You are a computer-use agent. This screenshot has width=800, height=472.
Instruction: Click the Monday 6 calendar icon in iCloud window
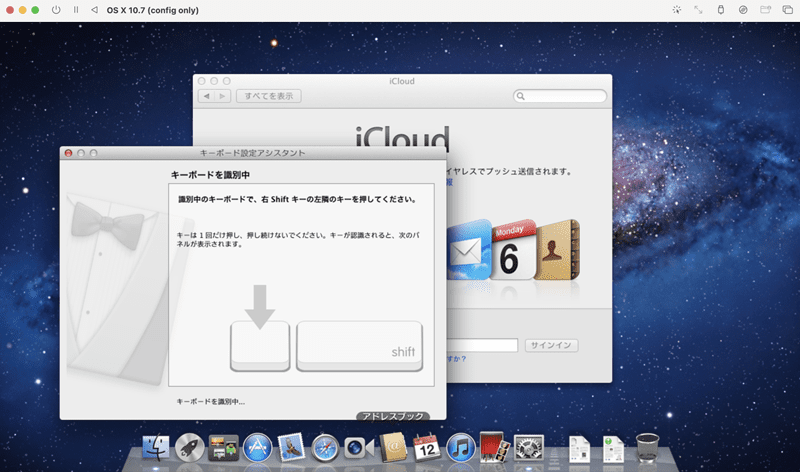[512, 250]
